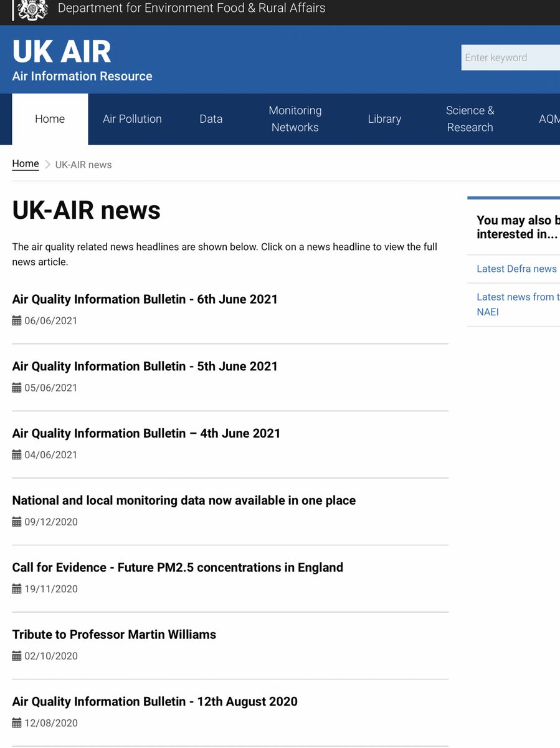Click the Defra royal crest logo
Image resolution: width=560 pixels, height=748 pixels.
click(x=33, y=9)
